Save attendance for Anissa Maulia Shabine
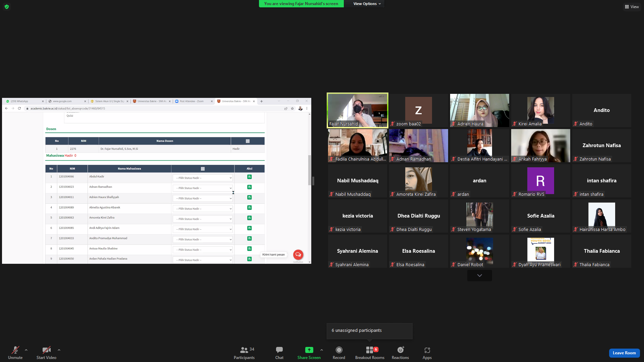Viewport: 644px width, 362px height. pyautogui.click(x=249, y=249)
